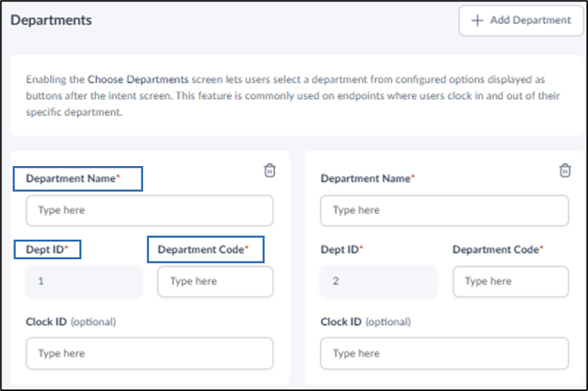Click 'Clock ID (optional)' label in department 2
The height and width of the screenshot is (391, 588).
(365, 322)
